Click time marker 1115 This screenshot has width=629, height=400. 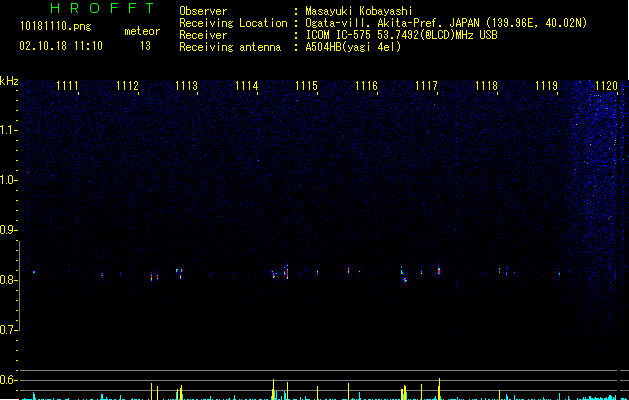point(306,86)
